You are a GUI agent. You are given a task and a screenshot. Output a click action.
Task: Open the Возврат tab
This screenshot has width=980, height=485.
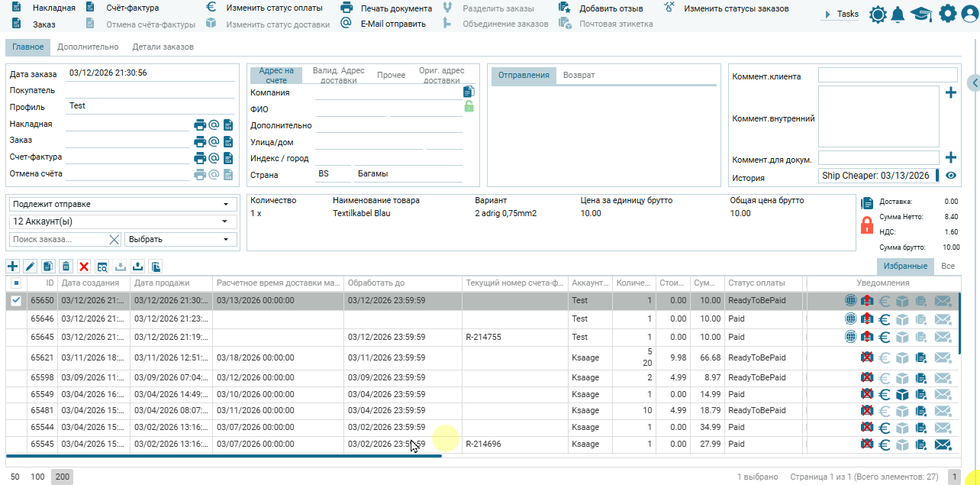pos(579,75)
